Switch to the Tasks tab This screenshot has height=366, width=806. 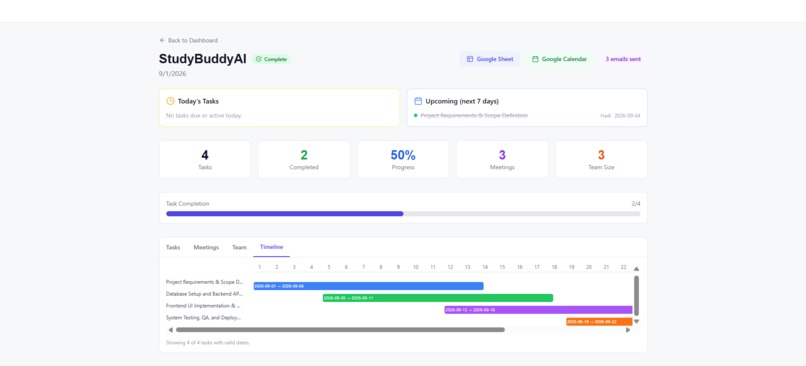[x=173, y=247]
